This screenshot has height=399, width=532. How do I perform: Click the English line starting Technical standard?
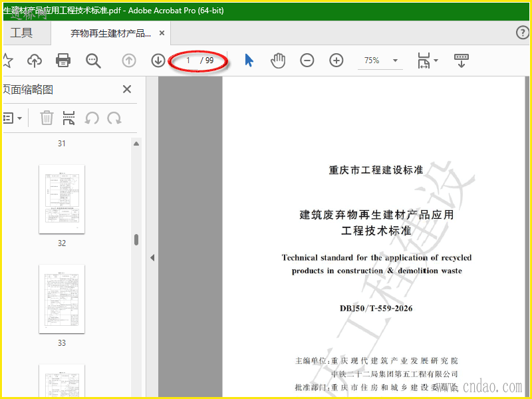point(376,257)
